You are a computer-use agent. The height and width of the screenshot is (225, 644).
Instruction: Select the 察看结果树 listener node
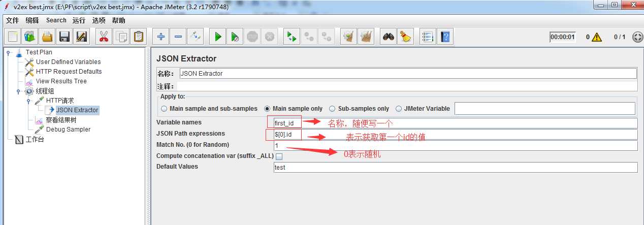click(61, 120)
